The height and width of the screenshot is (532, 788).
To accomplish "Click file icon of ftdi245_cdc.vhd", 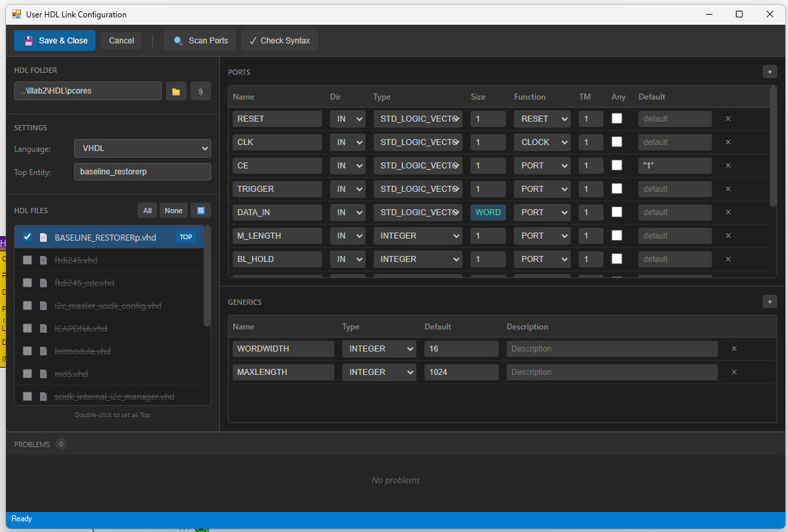I will coord(43,283).
